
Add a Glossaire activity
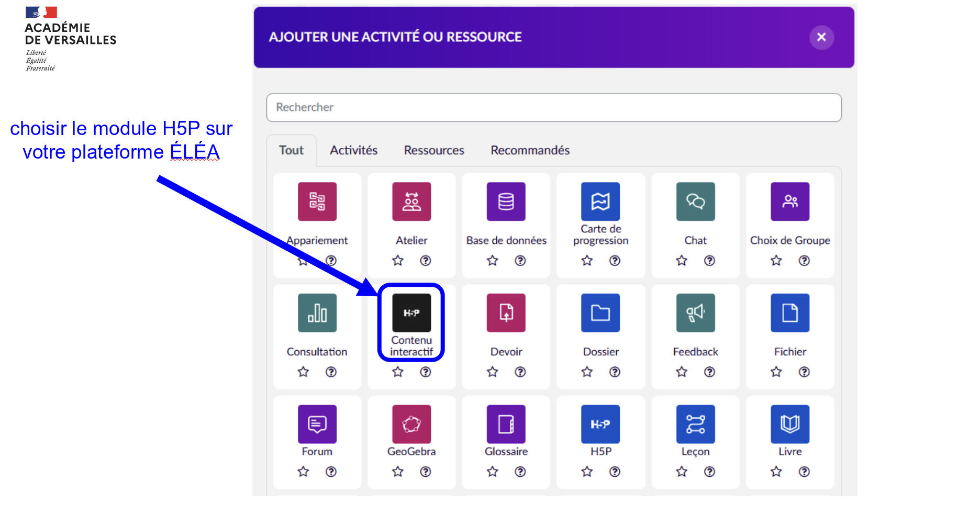[506, 424]
